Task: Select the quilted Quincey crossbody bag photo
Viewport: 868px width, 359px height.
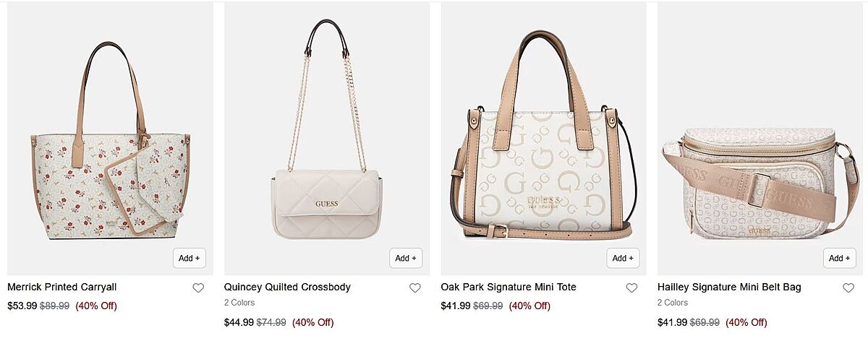Action: (327, 144)
